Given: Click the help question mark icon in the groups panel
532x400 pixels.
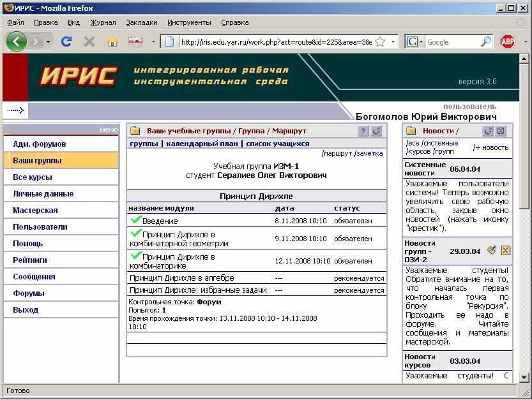Looking at the screenshot, I should (363, 131).
